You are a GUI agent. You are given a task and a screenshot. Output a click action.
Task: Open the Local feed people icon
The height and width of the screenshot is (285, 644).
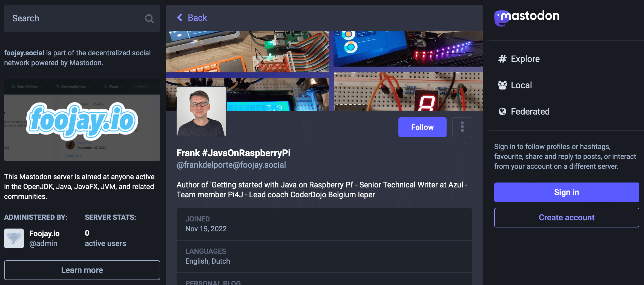[502, 85]
